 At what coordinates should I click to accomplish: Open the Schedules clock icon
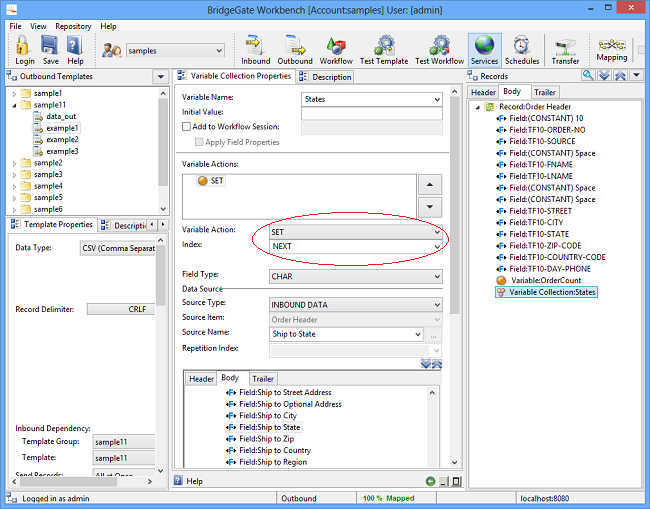[x=521, y=49]
